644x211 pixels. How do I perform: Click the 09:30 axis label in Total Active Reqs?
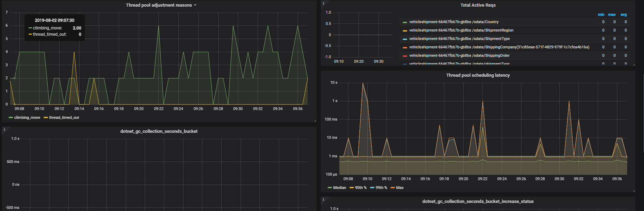pos(379,61)
